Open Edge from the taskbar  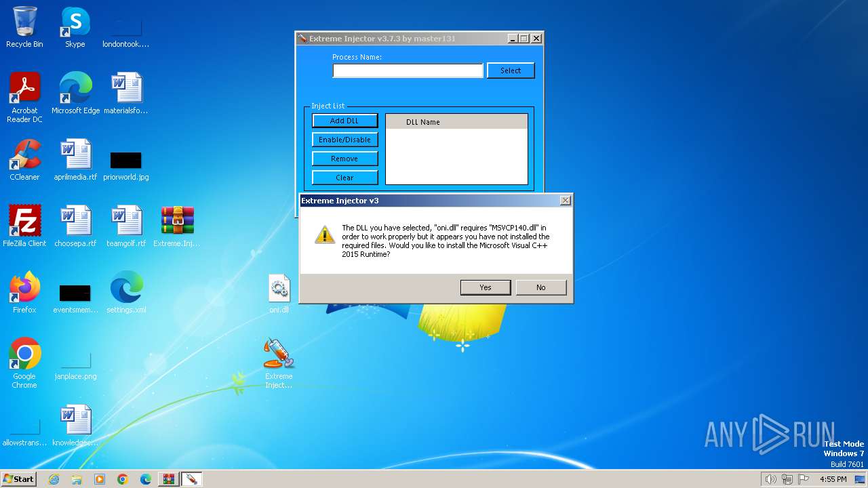click(146, 479)
